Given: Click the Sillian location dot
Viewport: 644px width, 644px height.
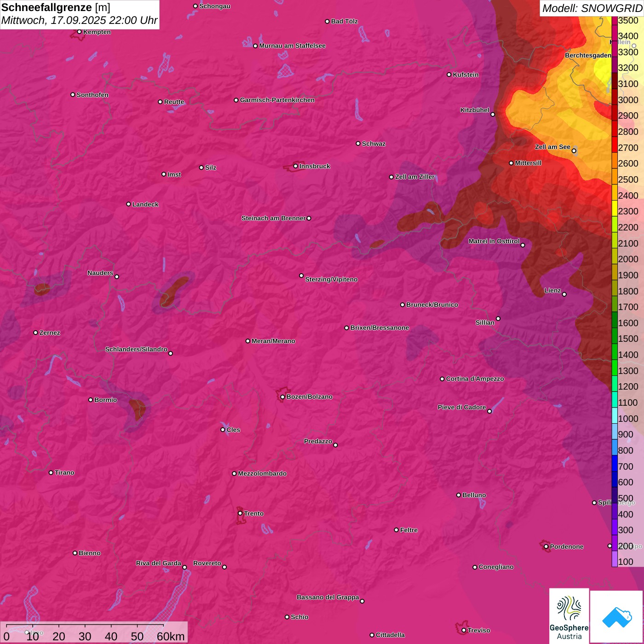Looking at the screenshot, I should (498, 318).
